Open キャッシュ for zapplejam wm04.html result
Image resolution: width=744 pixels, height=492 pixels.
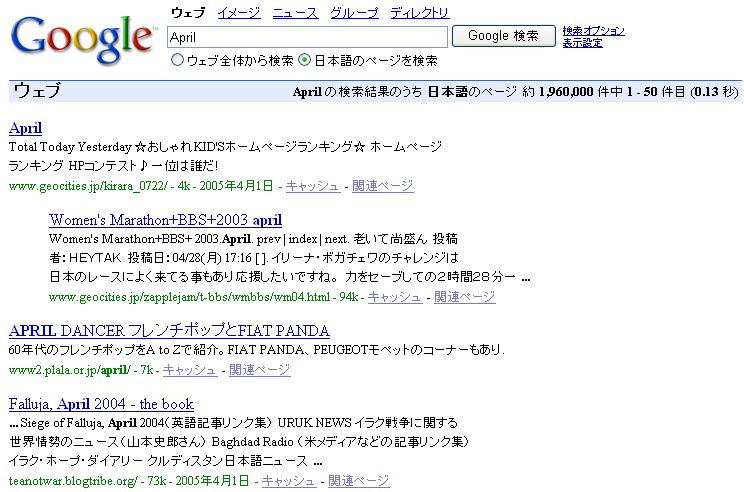point(395,297)
